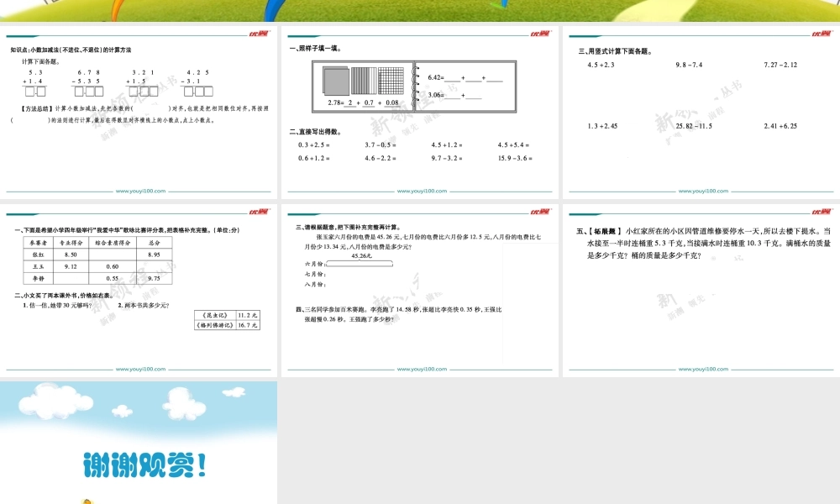Click the 谢谢观赏 closing slide
Screen dimensions: 840x504
[x=139, y=443]
